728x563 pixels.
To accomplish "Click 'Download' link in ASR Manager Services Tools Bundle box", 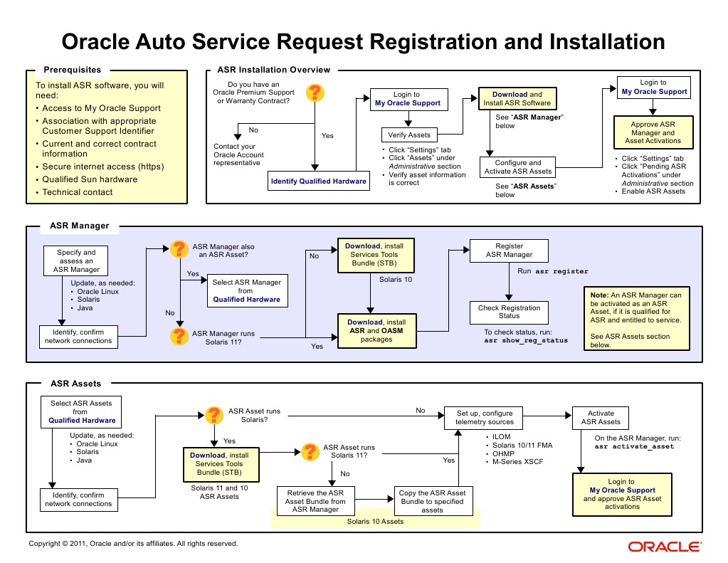I will pos(363,246).
